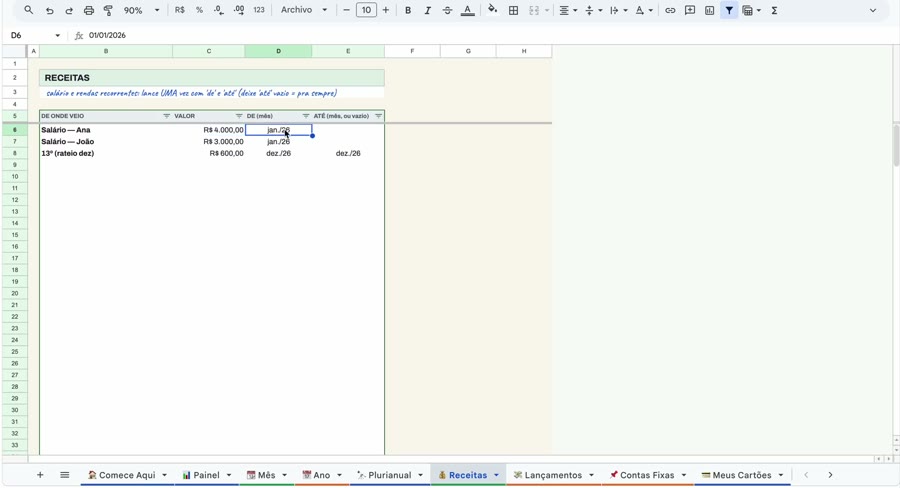Format as currency R$
900x488 pixels.
coord(180,10)
